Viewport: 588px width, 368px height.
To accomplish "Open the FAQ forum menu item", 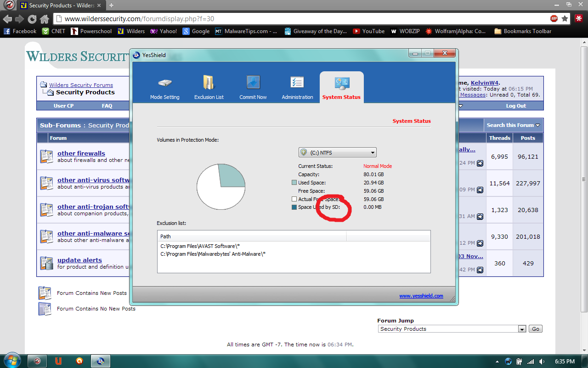I will [x=107, y=106].
